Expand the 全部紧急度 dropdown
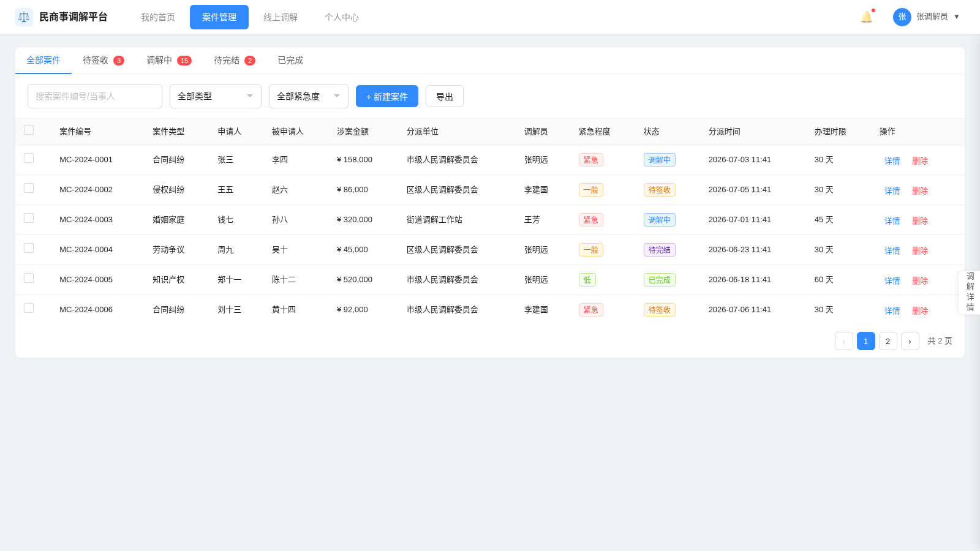This screenshot has height=551, width=980. click(309, 96)
